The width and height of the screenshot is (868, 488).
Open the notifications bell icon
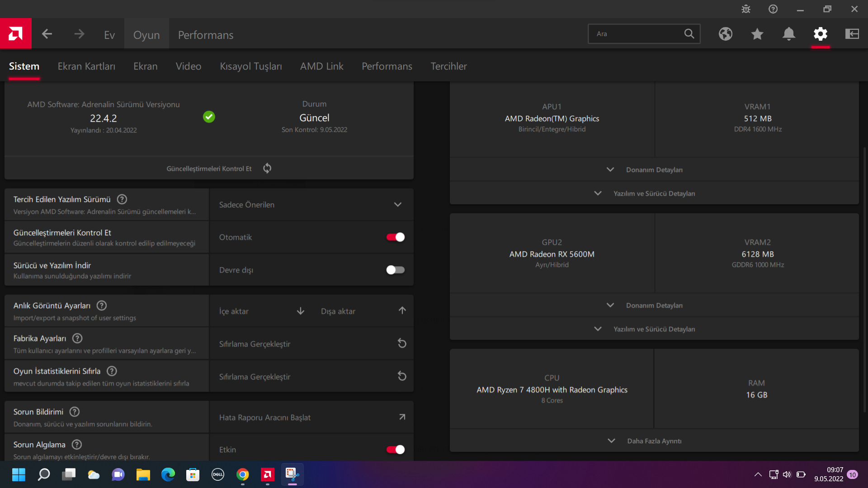tap(789, 34)
